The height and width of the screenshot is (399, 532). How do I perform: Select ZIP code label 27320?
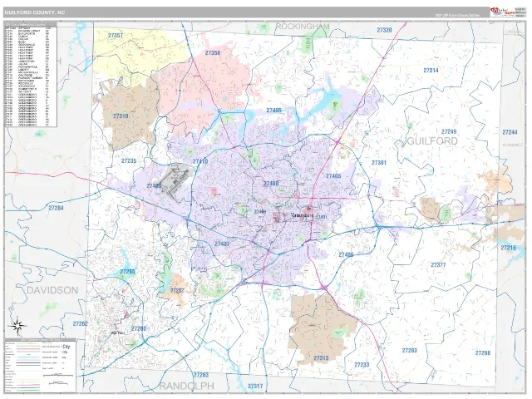click(x=384, y=30)
